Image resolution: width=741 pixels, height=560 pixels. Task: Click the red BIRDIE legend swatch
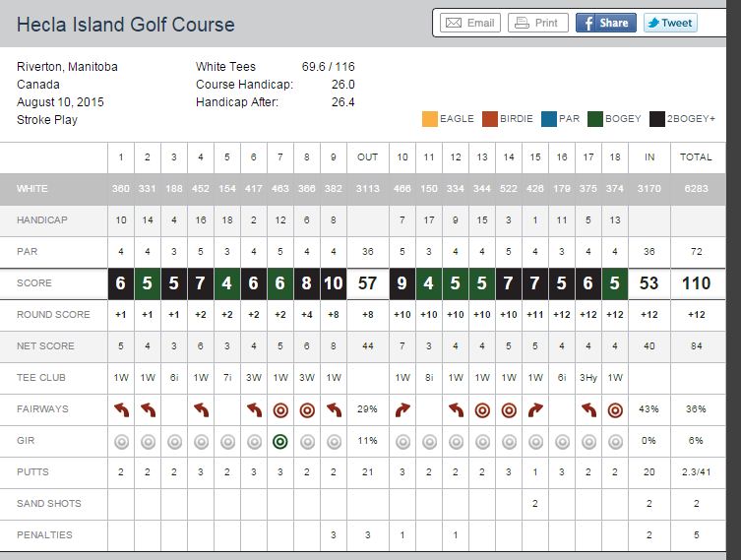[x=489, y=119]
